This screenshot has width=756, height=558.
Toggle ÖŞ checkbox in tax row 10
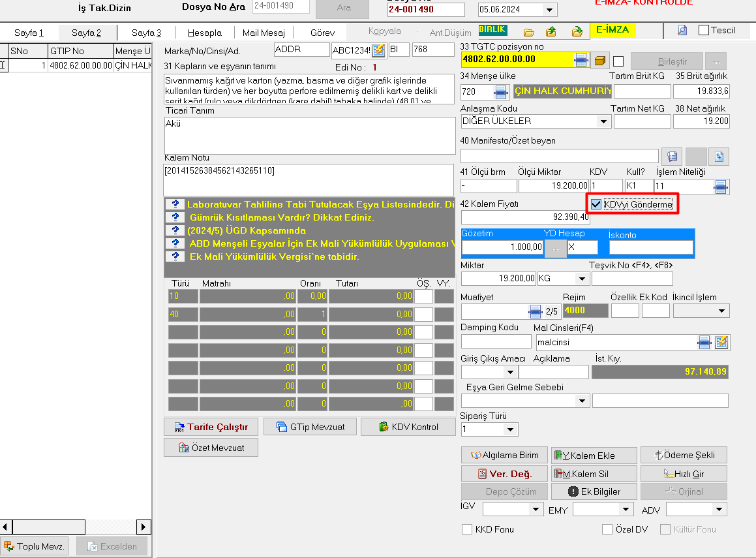423,296
